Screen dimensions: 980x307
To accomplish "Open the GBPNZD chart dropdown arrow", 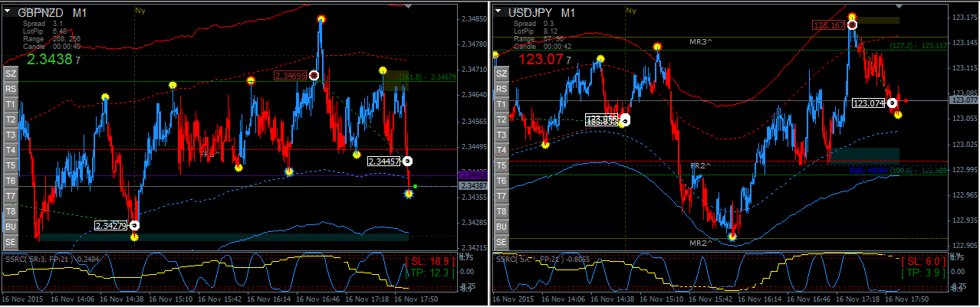I will coord(8,12).
